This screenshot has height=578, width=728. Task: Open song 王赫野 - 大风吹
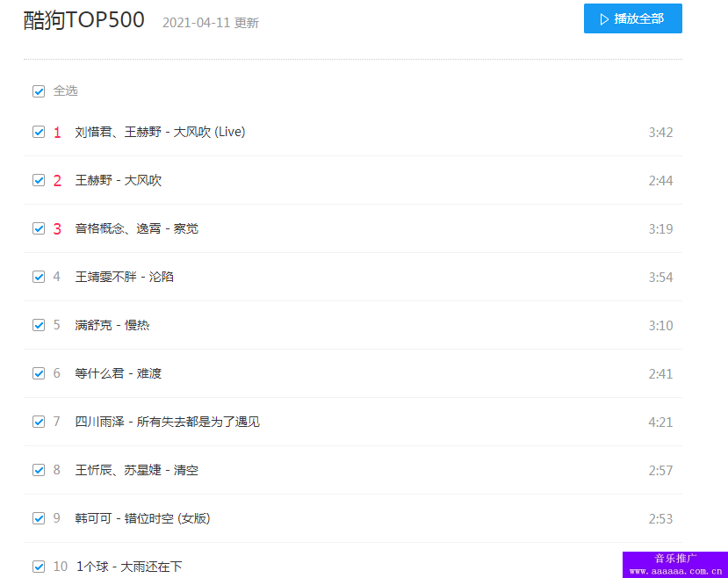coord(119,180)
